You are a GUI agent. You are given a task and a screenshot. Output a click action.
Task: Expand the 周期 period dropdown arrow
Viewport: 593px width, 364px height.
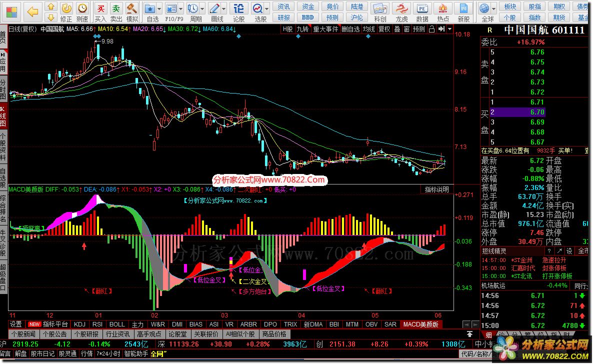pyautogui.click(x=202, y=8)
